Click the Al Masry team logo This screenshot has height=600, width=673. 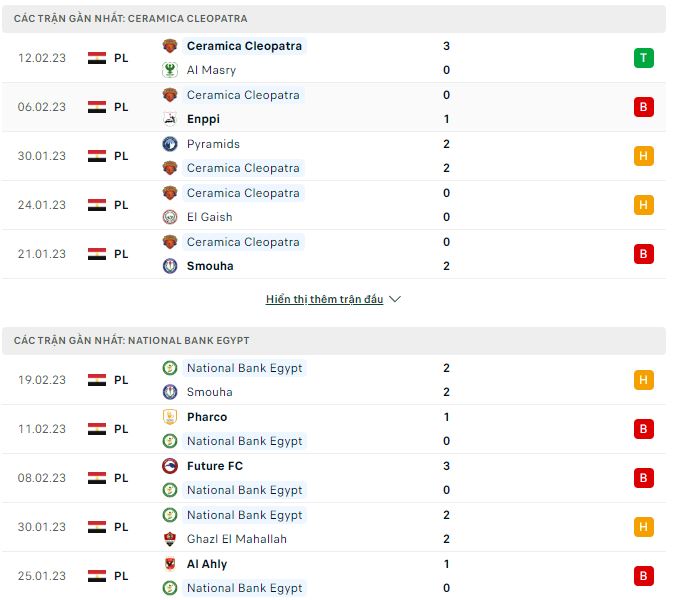point(170,70)
